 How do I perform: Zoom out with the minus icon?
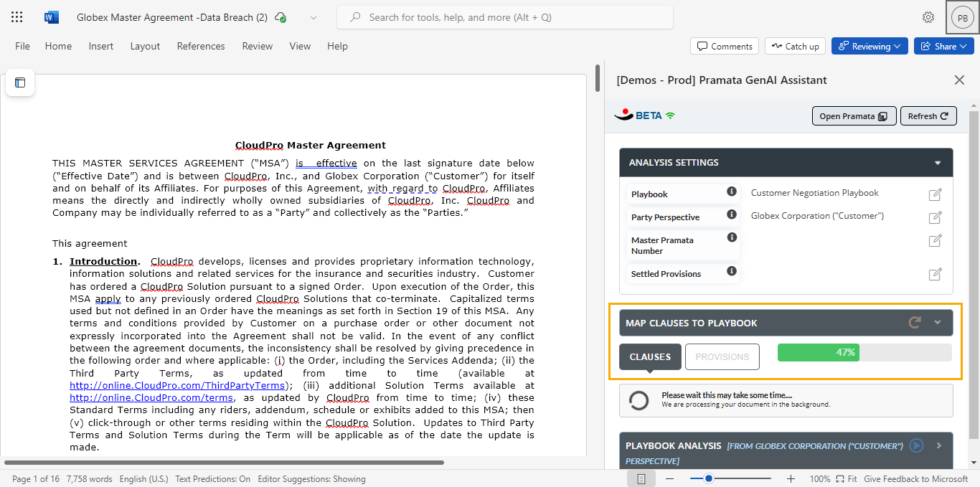[x=669, y=478]
